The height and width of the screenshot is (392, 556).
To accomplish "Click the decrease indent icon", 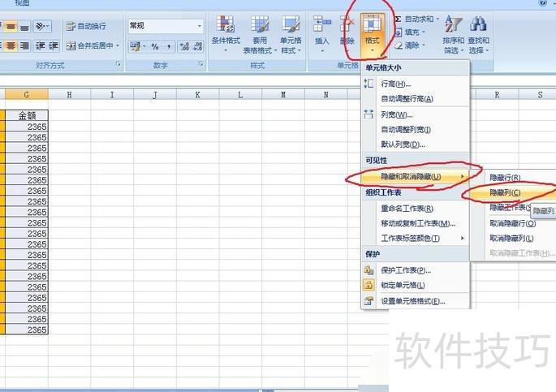I will click(x=40, y=45).
